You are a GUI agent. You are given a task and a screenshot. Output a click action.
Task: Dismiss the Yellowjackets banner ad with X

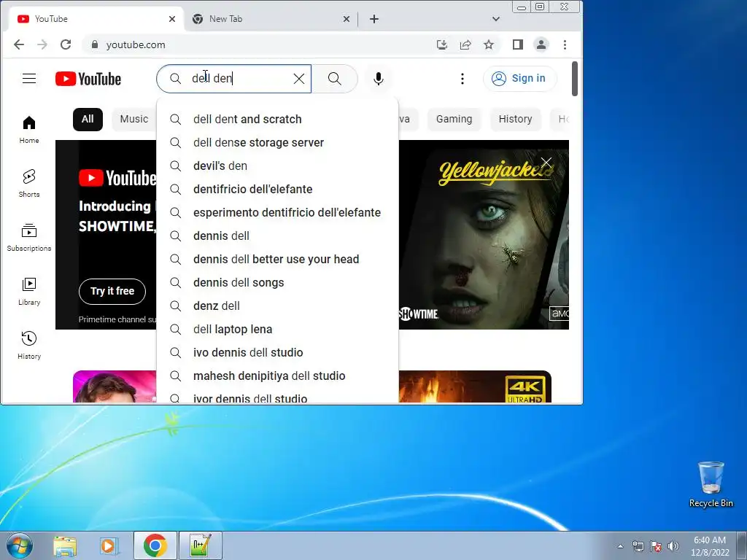point(546,163)
